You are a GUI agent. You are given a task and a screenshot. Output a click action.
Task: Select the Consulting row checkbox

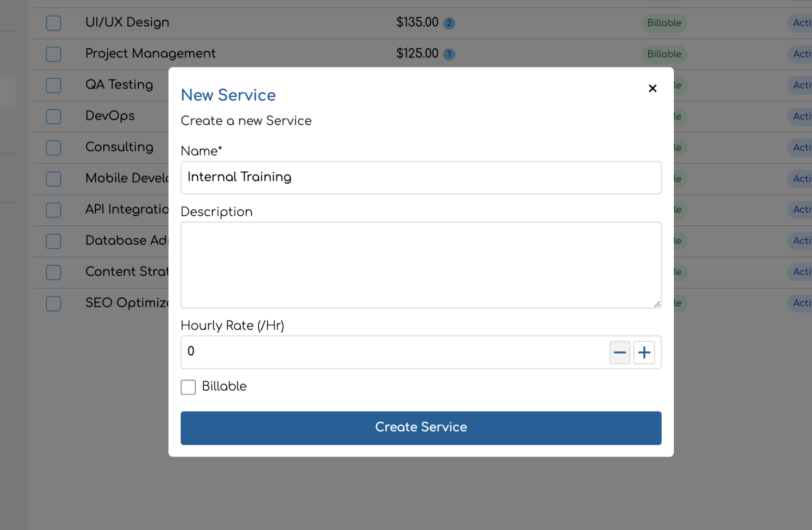tap(54, 148)
